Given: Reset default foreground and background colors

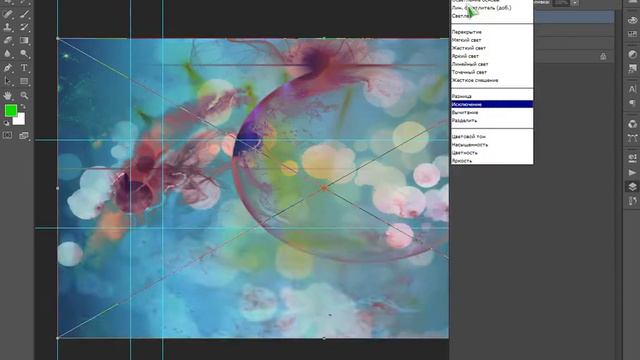Looking at the screenshot, I should click(x=7, y=122).
